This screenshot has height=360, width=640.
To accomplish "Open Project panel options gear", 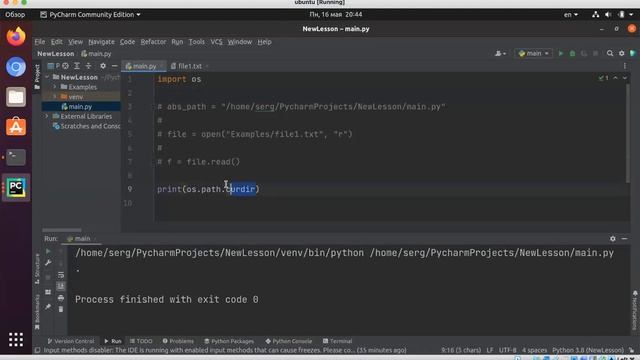I will [103, 66].
